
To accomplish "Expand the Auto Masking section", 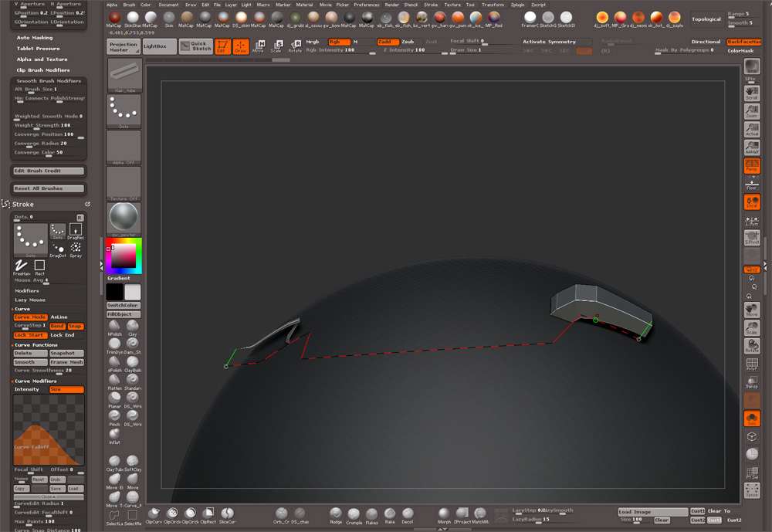I will coord(35,37).
